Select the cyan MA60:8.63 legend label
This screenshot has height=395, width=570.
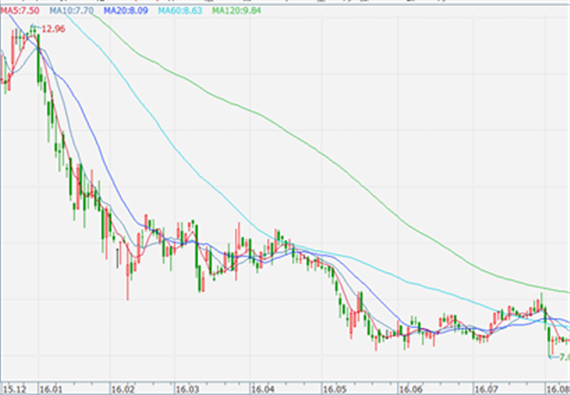point(180,11)
